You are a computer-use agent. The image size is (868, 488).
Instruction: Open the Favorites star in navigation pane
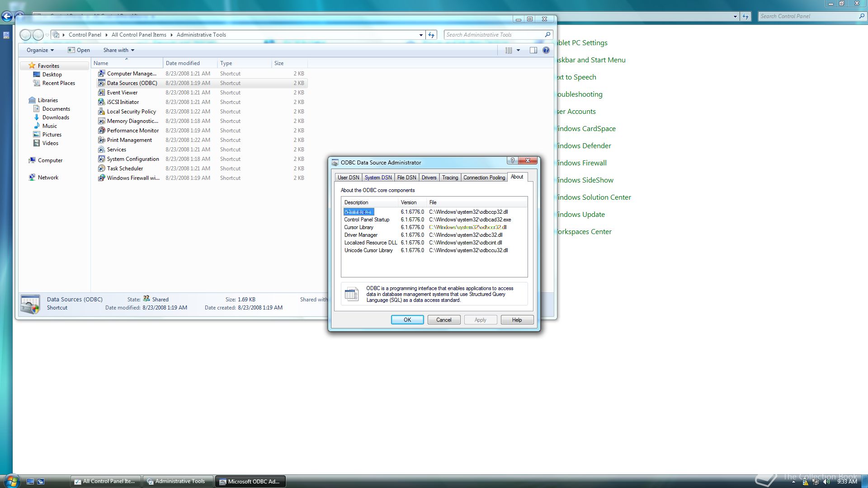(32, 66)
